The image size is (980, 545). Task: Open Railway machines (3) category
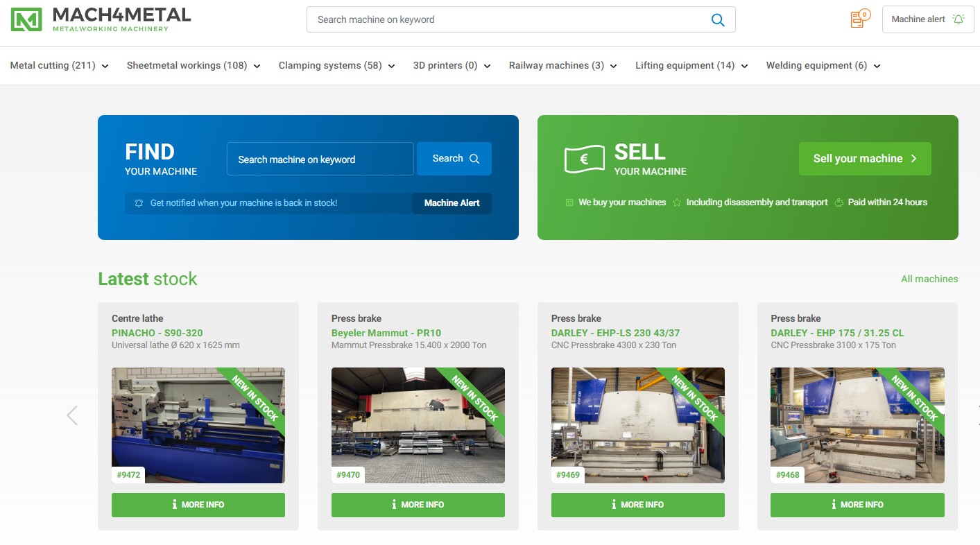(562, 66)
